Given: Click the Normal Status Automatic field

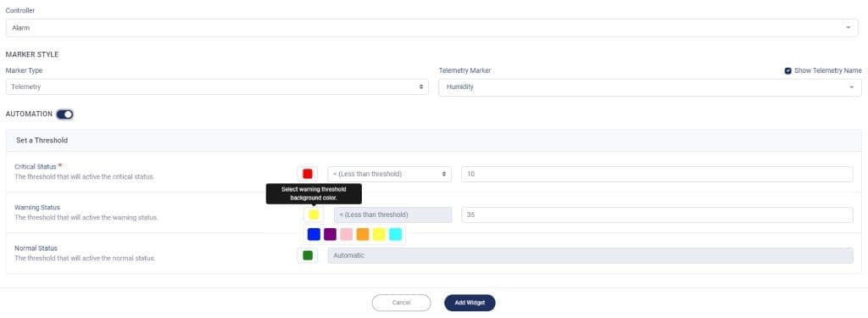Looking at the screenshot, I should pos(590,255).
